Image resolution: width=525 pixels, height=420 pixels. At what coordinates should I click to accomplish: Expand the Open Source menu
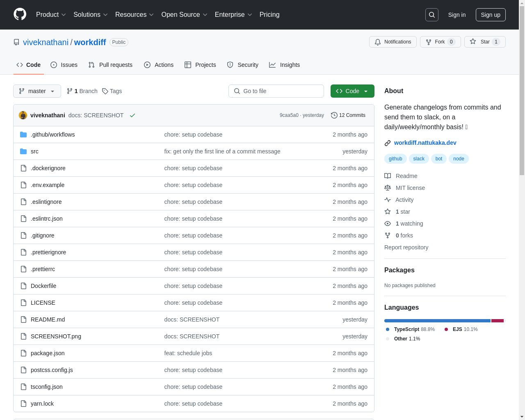(x=185, y=15)
